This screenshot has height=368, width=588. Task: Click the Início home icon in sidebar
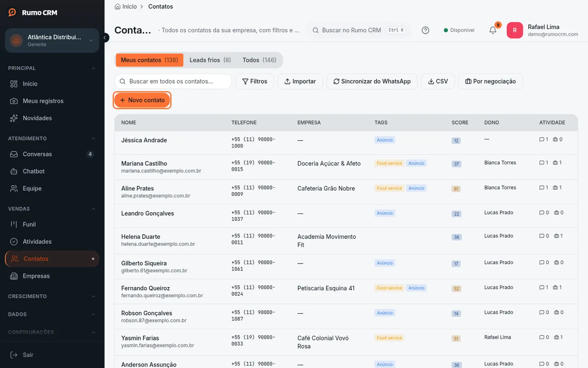(x=14, y=84)
